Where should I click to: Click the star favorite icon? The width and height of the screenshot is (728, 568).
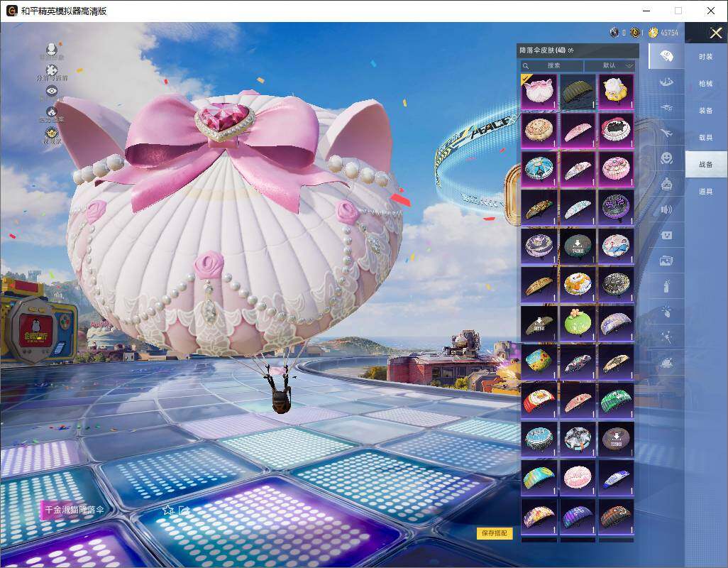click(168, 510)
